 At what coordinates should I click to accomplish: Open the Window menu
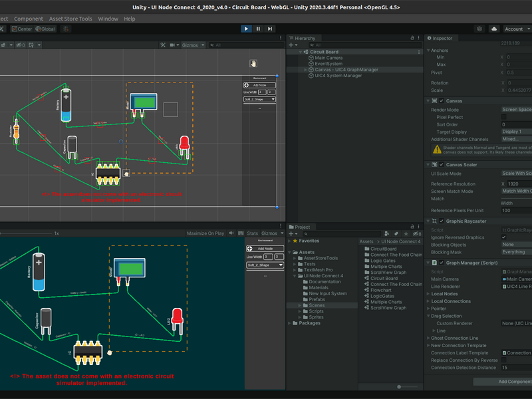coord(108,19)
